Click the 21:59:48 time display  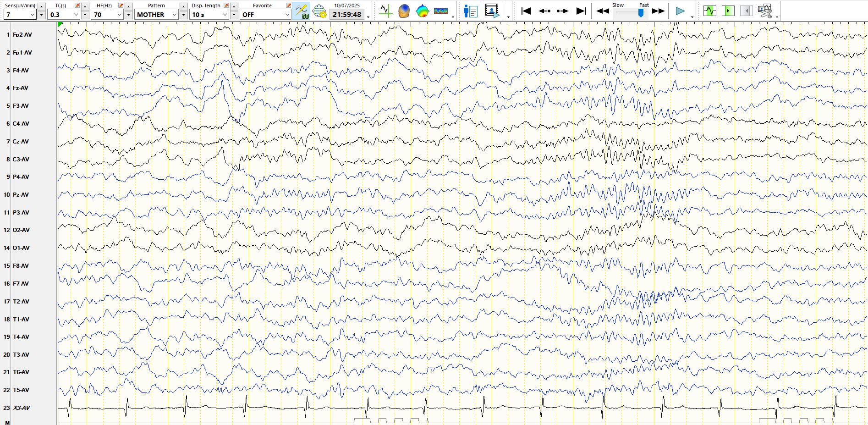pyautogui.click(x=347, y=15)
